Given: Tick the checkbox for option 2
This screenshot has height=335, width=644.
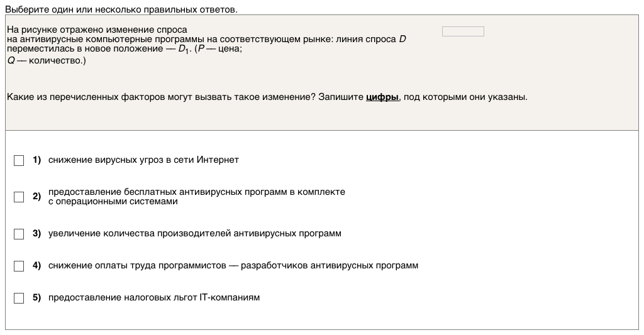Looking at the screenshot, I should (x=19, y=197).
